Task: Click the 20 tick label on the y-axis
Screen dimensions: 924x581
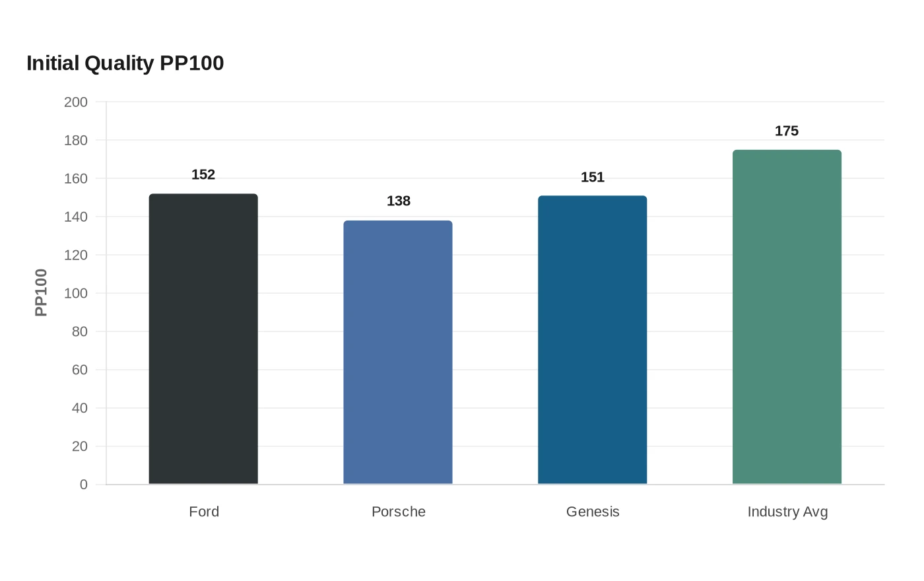Action: pyautogui.click(x=80, y=446)
